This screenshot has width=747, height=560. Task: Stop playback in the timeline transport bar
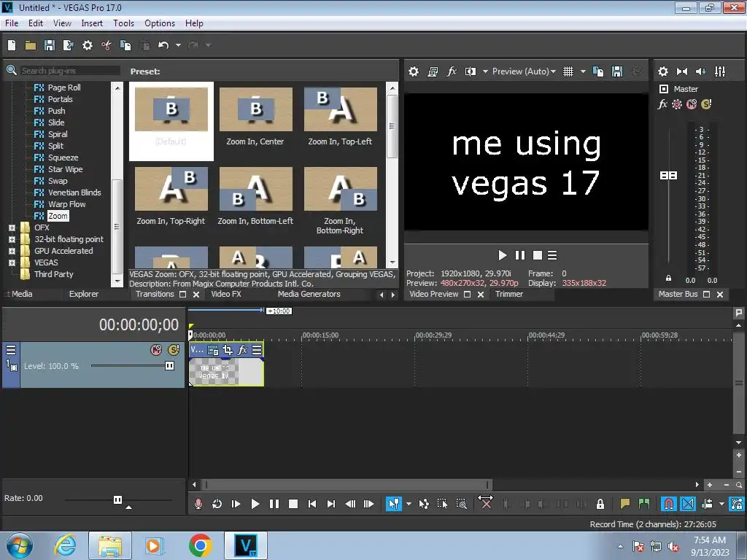293,504
